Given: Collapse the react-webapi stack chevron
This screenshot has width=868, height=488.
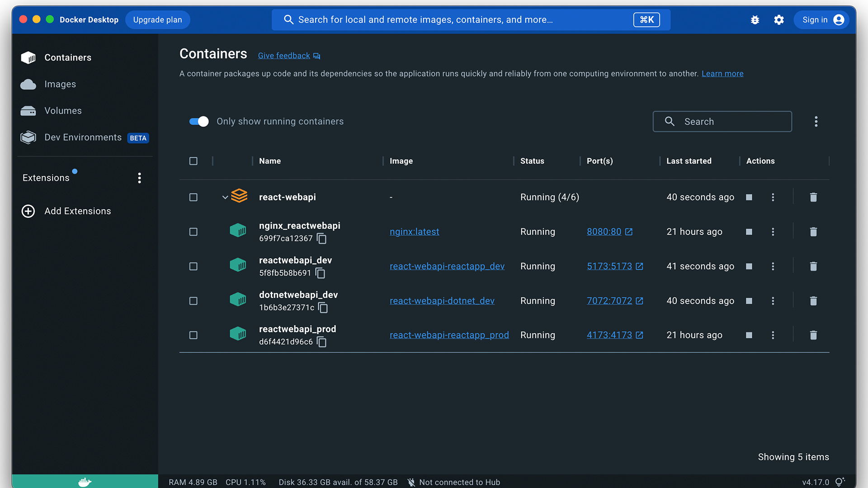Looking at the screenshot, I should click(225, 197).
